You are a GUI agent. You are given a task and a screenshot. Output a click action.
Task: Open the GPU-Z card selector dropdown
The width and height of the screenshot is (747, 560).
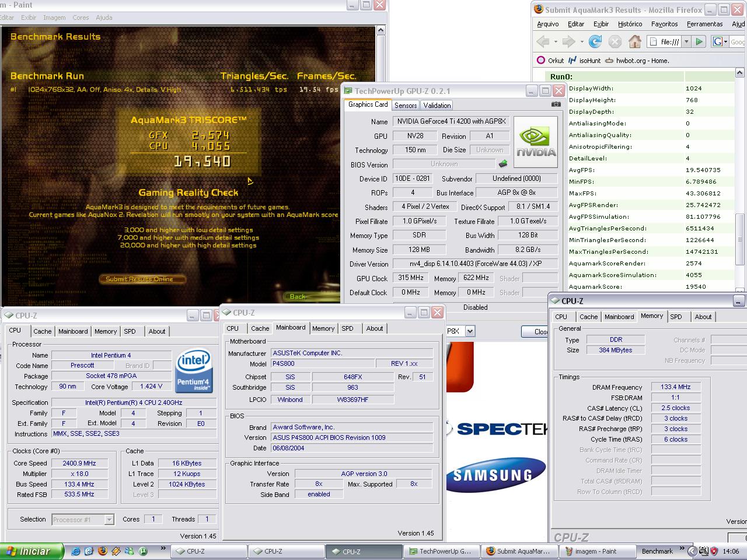(469, 331)
